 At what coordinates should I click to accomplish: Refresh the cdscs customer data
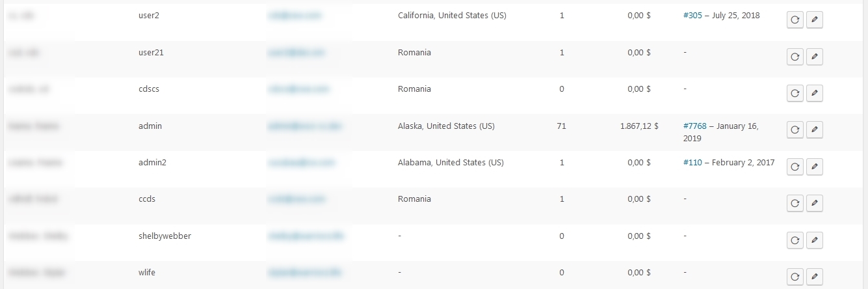[x=795, y=93]
